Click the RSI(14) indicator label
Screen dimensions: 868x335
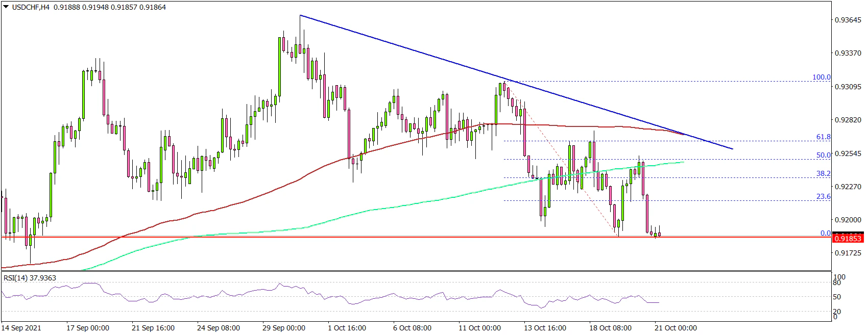tap(30, 278)
